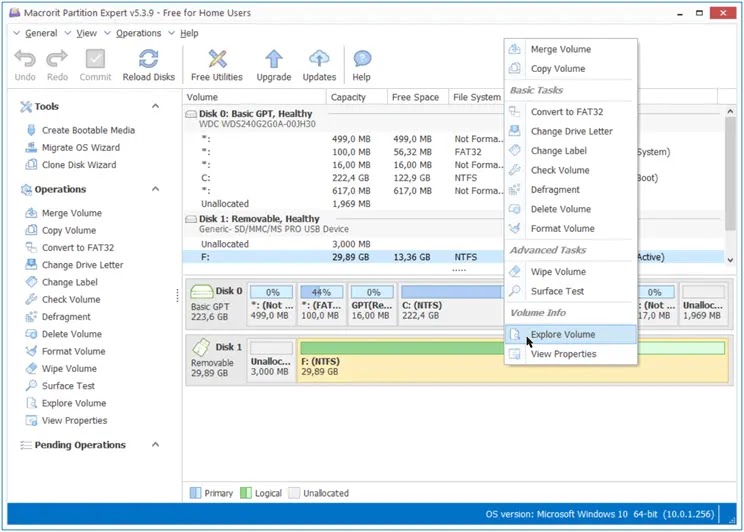This screenshot has height=532, width=744.
Task: Collapse the Tools section chevron
Action: (x=155, y=106)
